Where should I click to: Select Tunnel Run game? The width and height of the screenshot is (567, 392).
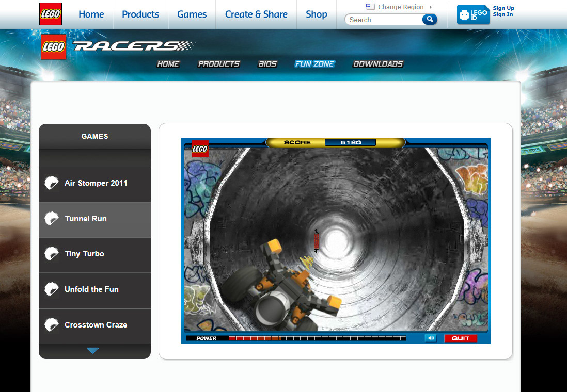click(x=94, y=219)
